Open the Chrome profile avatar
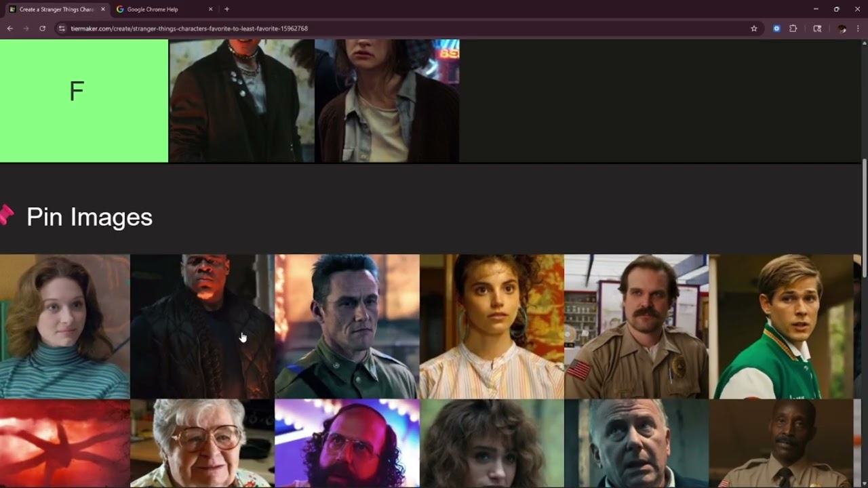This screenshot has width=868, height=488. tap(842, 28)
